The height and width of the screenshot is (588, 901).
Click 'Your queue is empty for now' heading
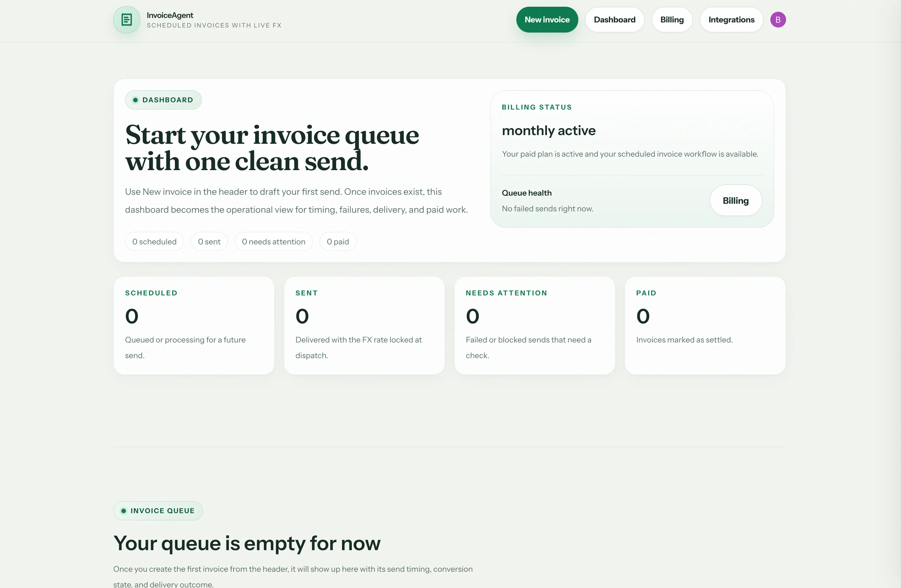[x=247, y=543]
